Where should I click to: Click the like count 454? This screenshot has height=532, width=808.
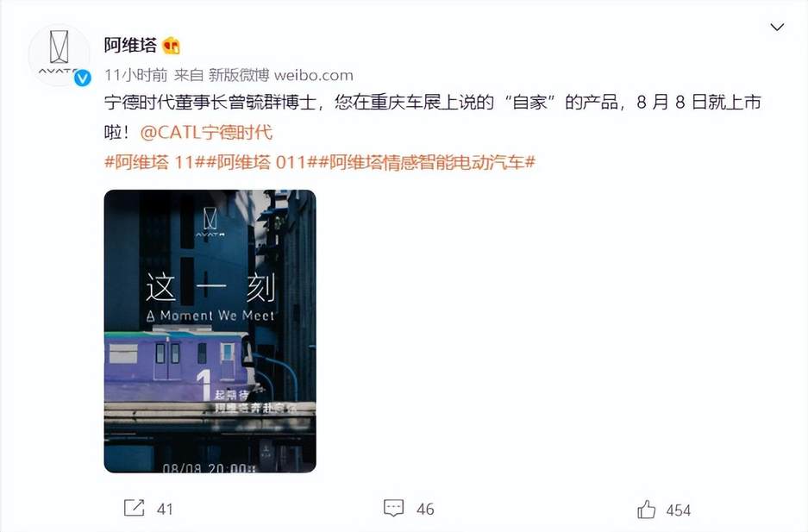click(678, 510)
